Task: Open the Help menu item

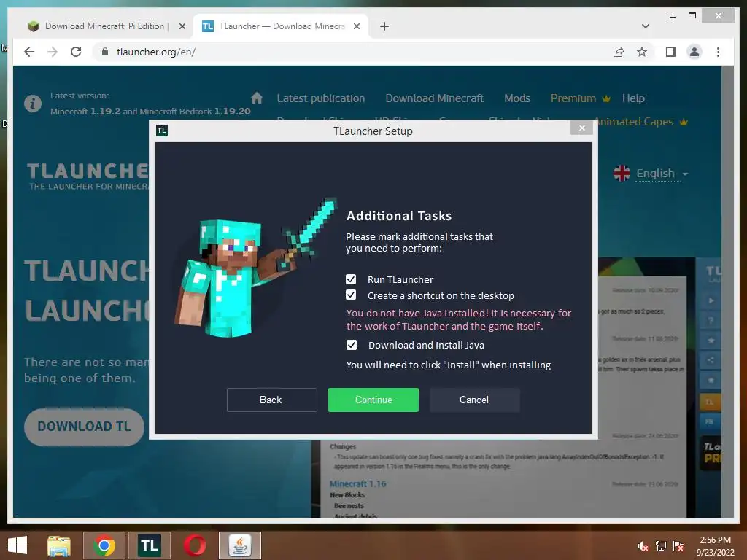Action: (x=633, y=98)
